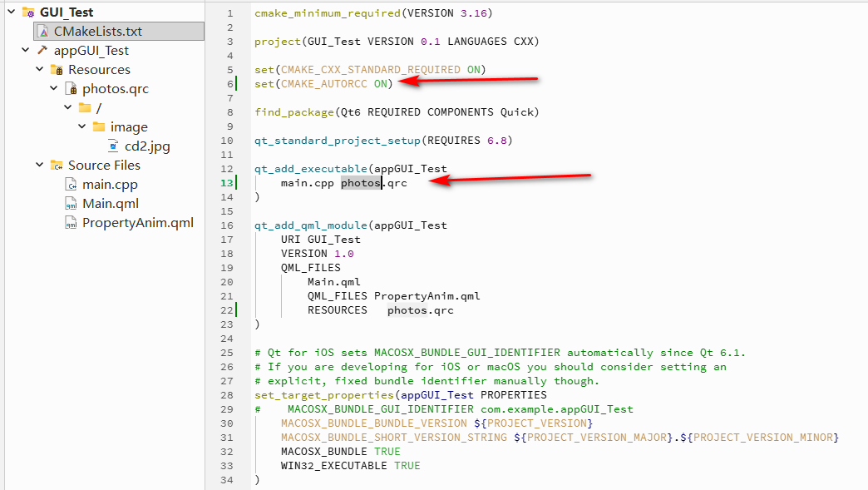Click qt_standard_project_setup on line 10
The height and width of the screenshot is (490, 868).
pos(338,141)
